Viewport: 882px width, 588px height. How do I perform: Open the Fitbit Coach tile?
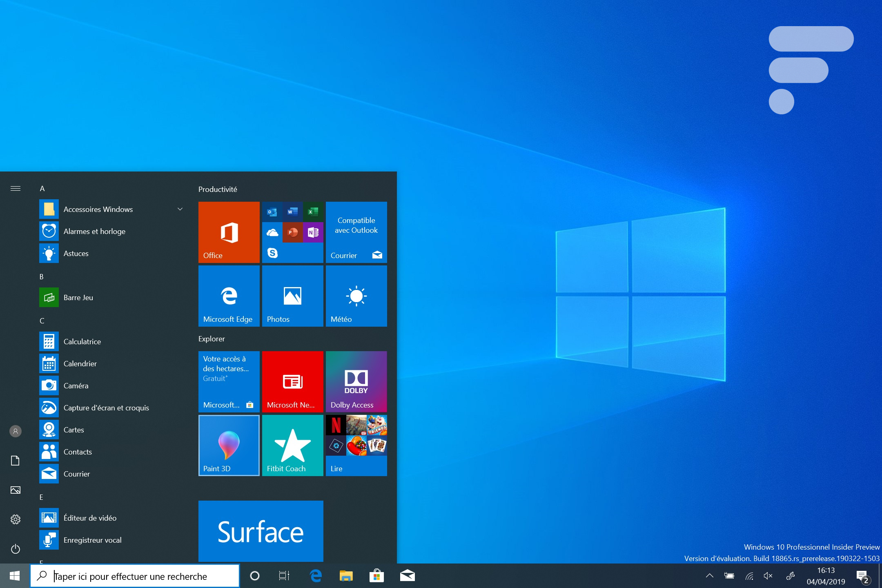point(292,445)
